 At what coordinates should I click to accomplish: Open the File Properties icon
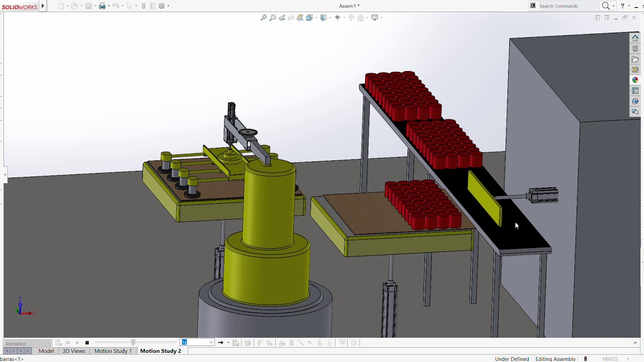click(x=152, y=6)
